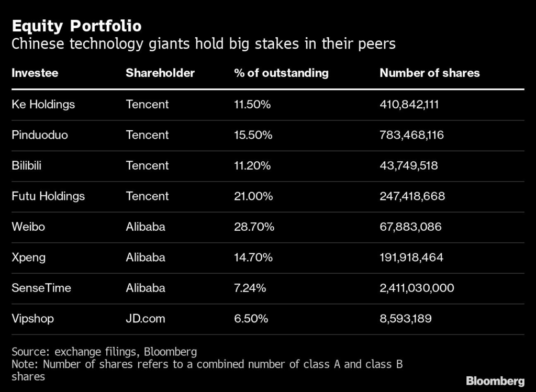Select Futu Holdings in the table
This screenshot has height=392, width=536.
tap(48, 196)
